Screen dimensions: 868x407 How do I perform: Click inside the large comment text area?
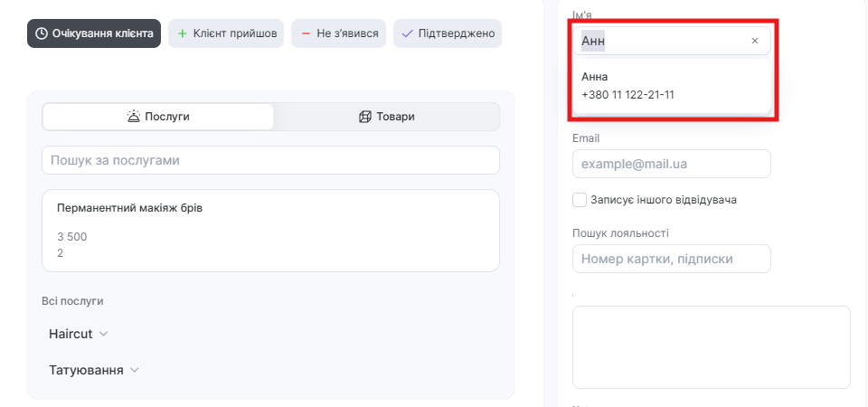click(711, 347)
